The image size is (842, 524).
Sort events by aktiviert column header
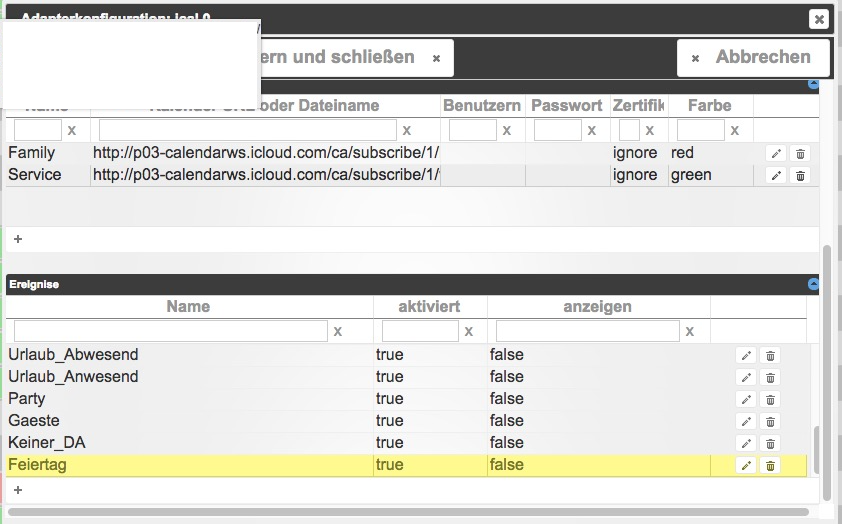pos(430,307)
